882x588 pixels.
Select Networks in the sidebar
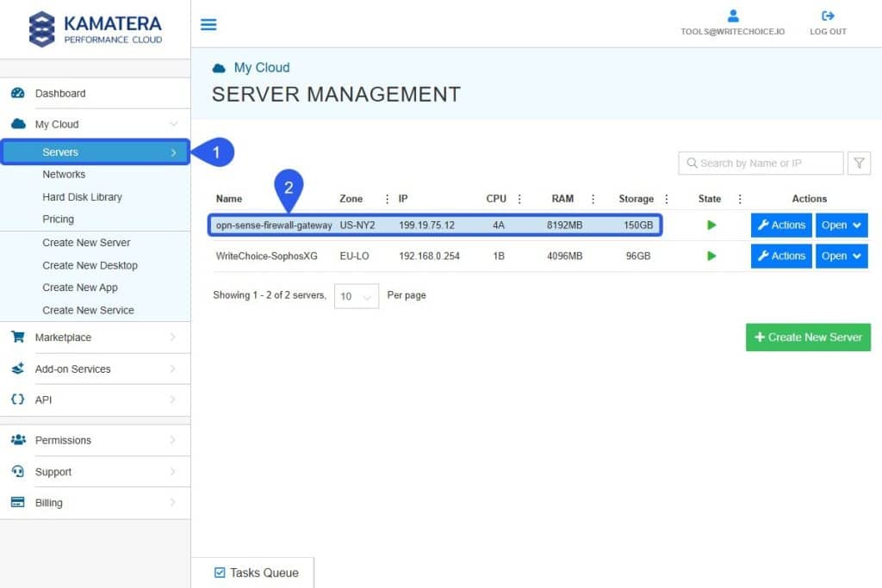tap(64, 174)
